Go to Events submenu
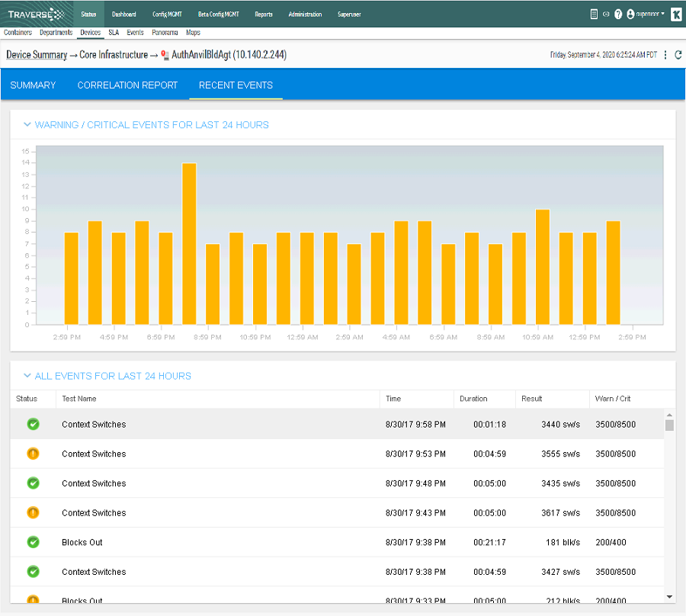Image resolution: width=686 pixels, height=616 pixels. [135, 32]
